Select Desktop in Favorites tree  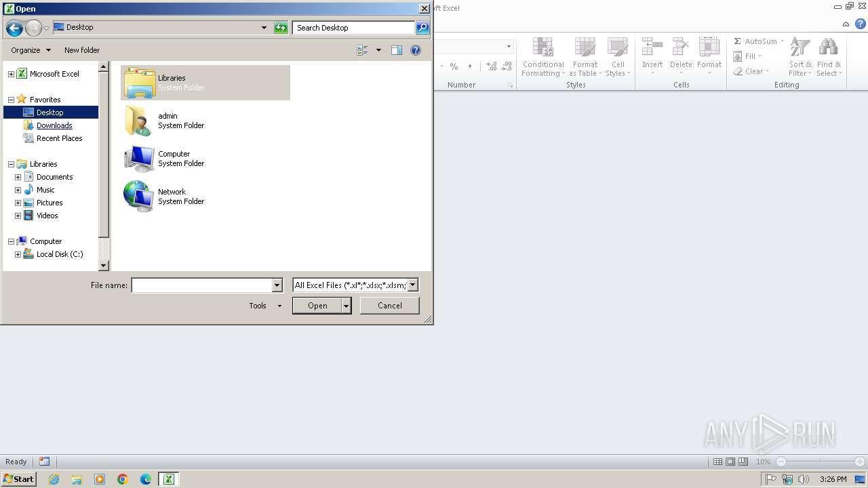coord(51,113)
